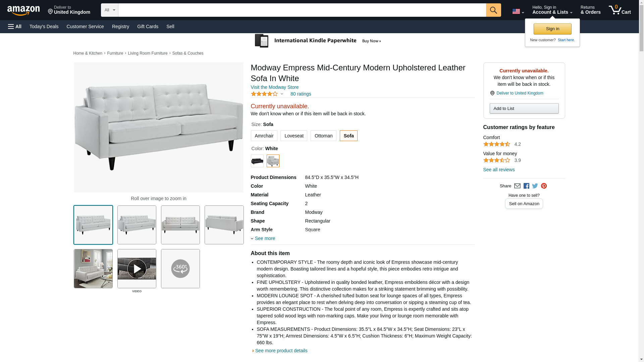The image size is (644, 362).
Task: Select the Amrchair size option
Action: [264, 136]
